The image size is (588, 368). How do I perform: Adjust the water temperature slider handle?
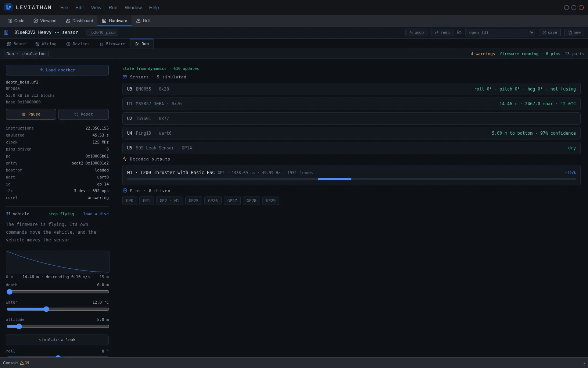(46, 309)
